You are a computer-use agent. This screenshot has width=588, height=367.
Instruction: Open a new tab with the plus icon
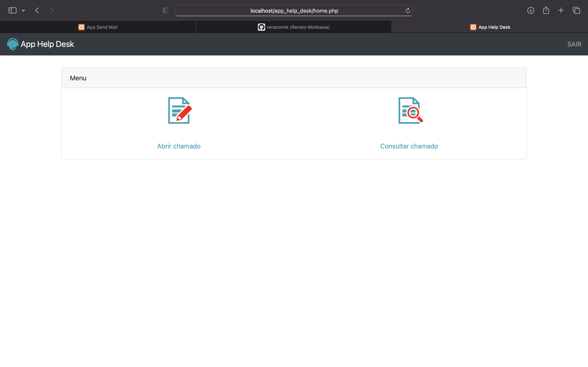click(561, 10)
